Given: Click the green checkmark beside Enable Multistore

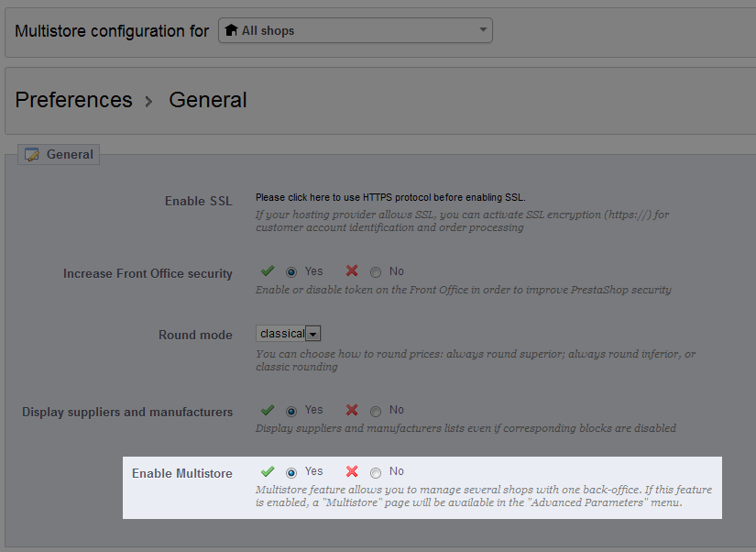Looking at the screenshot, I should tap(268, 471).
